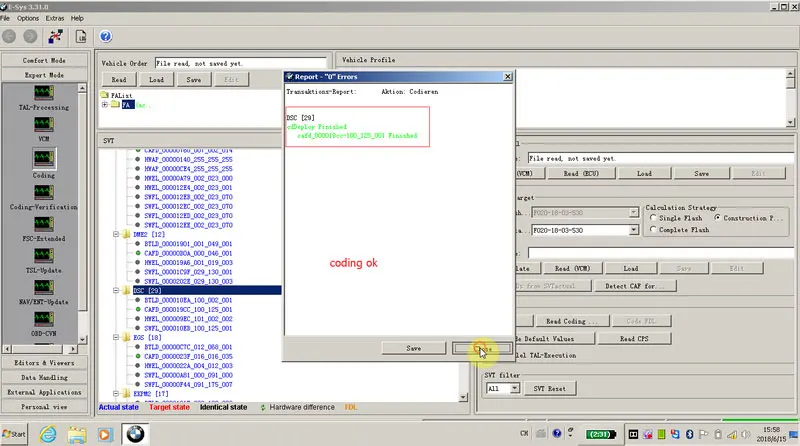Click Save in the Report dialog
This screenshot has height=446, width=800.
[414, 348]
